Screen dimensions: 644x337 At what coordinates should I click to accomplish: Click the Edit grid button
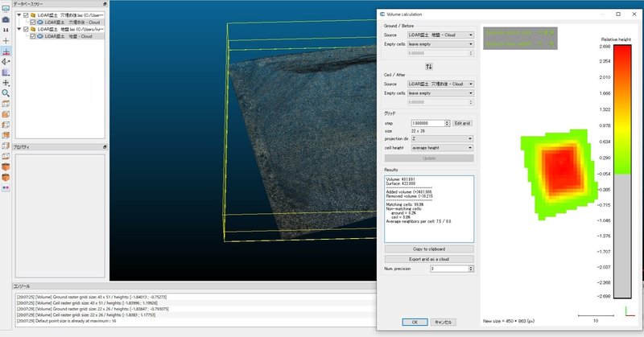tap(462, 123)
